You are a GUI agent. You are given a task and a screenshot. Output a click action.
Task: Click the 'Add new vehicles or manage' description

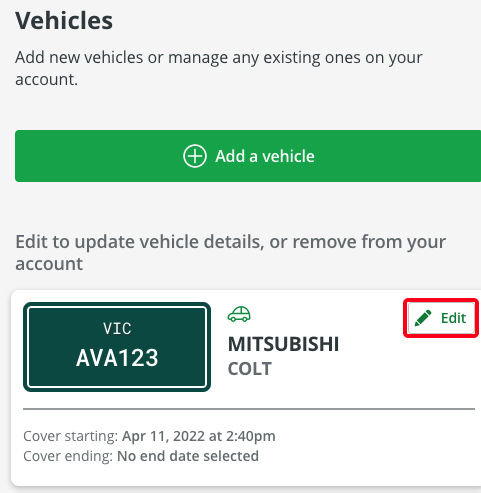pyautogui.click(x=219, y=68)
